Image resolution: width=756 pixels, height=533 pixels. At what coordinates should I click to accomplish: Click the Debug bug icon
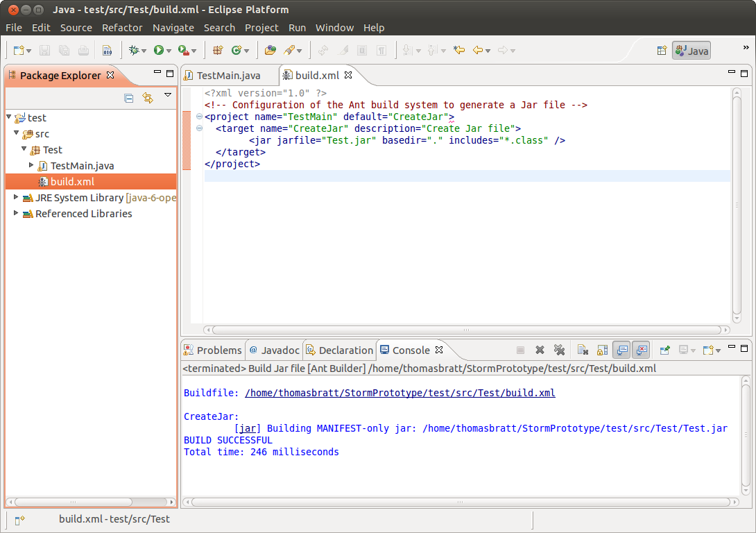point(134,50)
